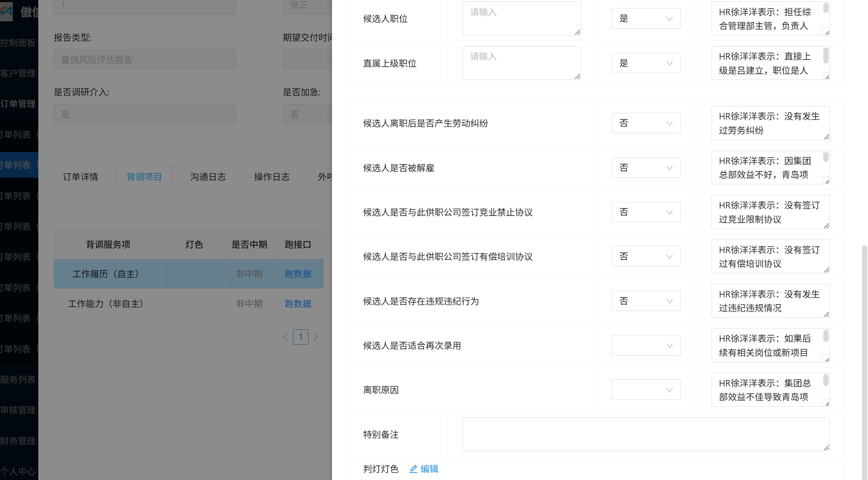Click 跑数据 link in 工作履历（自主） row
Image resolution: width=868 pixels, height=480 pixels.
click(298, 274)
